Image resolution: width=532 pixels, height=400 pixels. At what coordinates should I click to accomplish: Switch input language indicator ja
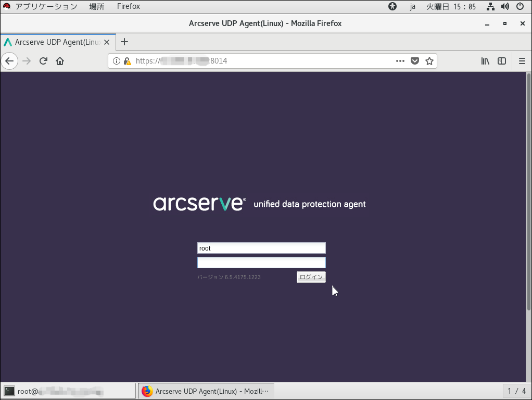click(x=413, y=6)
